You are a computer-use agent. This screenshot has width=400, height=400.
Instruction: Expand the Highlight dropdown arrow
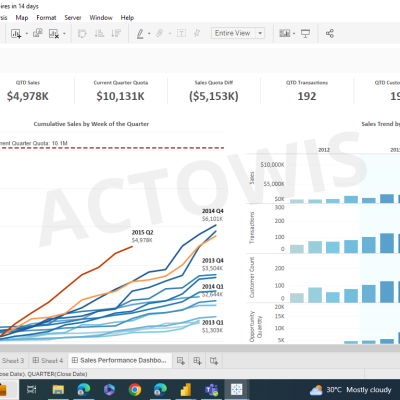[x=149, y=33]
